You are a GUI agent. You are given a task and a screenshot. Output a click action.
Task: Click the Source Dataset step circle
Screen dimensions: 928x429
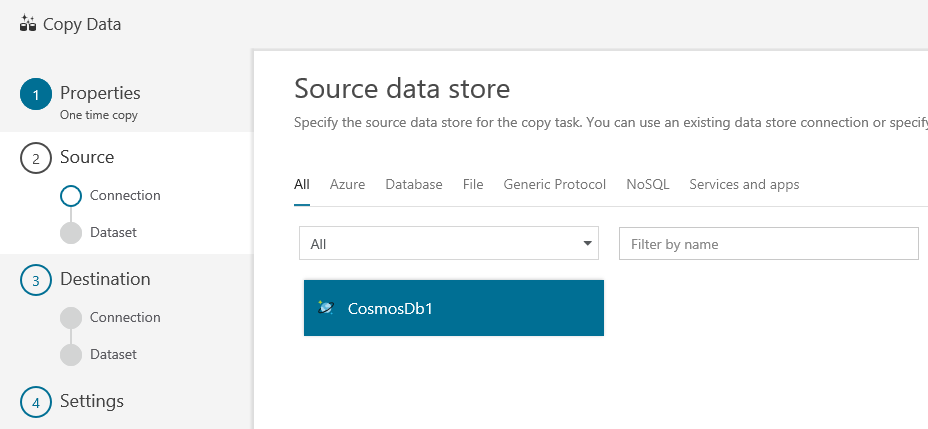[x=71, y=233]
